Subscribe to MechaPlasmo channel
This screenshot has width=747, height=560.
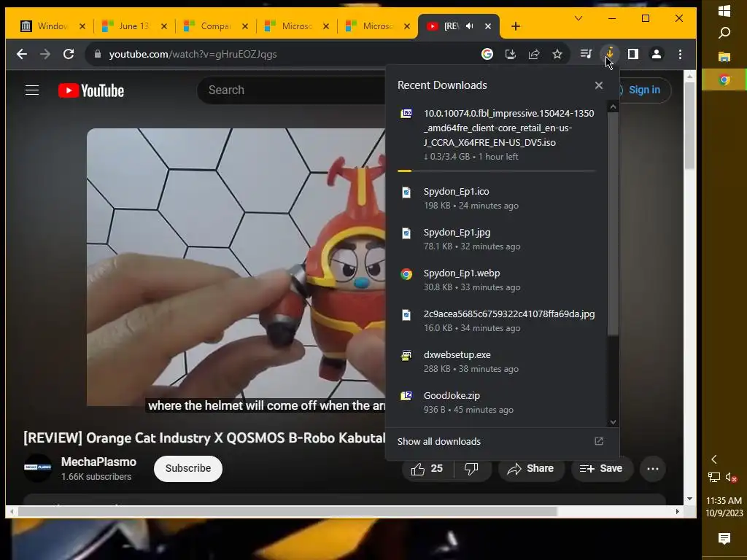pyautogui.click(x=188, y=469)
